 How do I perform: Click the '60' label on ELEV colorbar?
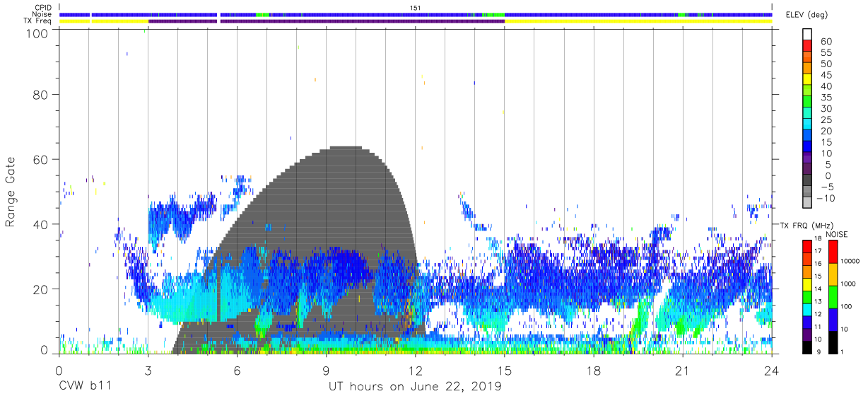coord(826,42)
